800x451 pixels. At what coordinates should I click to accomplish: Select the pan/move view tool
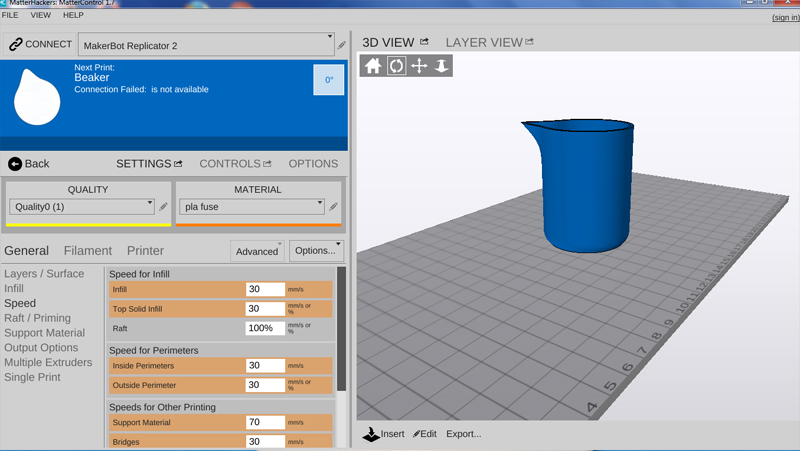(x=419, y=66)
